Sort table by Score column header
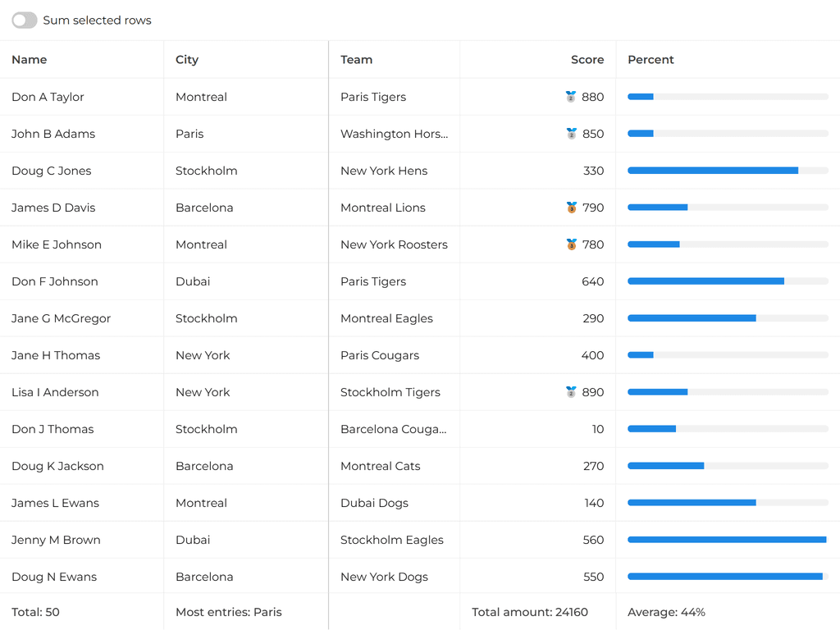 (587, 60)
